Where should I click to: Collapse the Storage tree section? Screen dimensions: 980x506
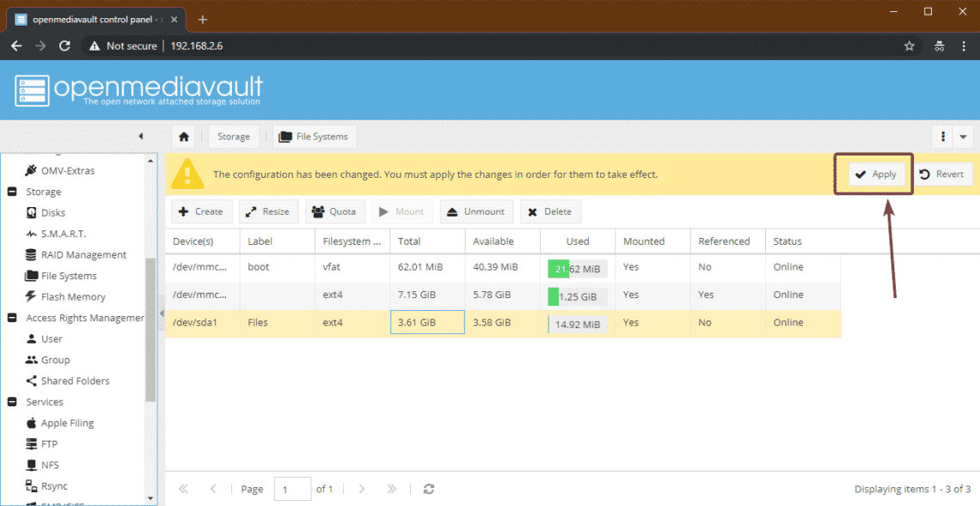pos(12,192)
